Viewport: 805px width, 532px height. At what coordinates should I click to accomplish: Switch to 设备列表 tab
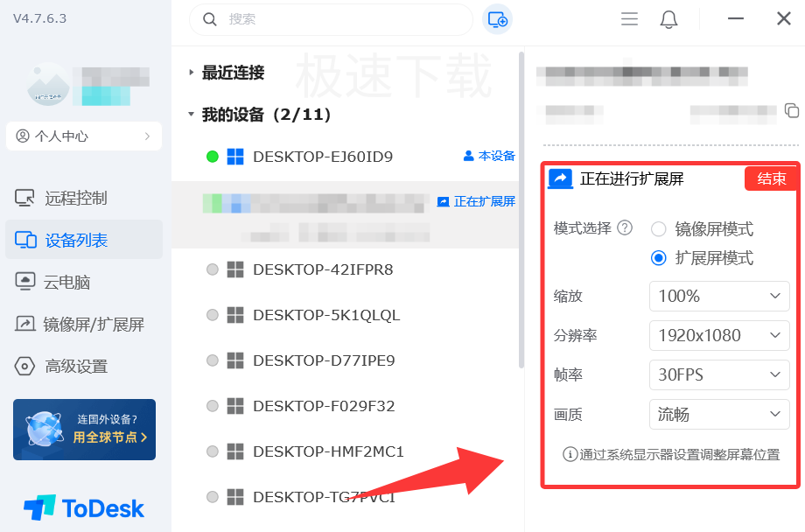[84, 240]
